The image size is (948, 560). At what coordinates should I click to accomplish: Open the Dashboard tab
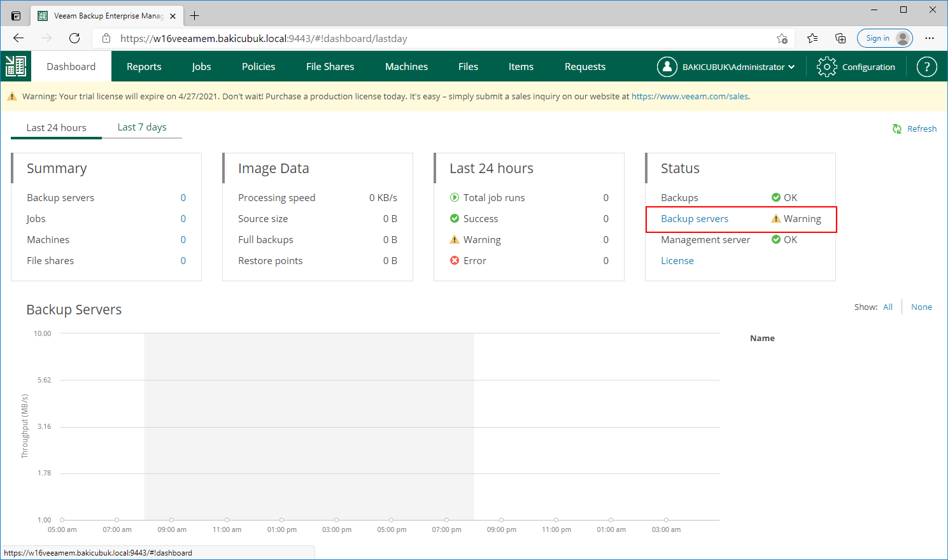click(x=71, y=66)
